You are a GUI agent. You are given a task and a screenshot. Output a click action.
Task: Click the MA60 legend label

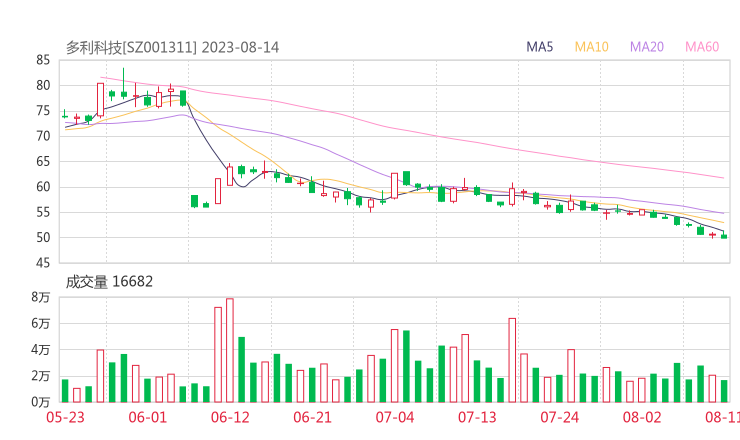[702, 47]
